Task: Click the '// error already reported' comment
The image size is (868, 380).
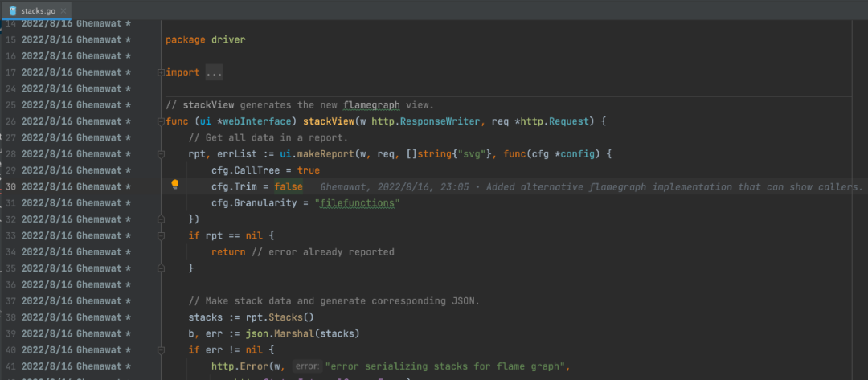Action: [x=323, y=251]
